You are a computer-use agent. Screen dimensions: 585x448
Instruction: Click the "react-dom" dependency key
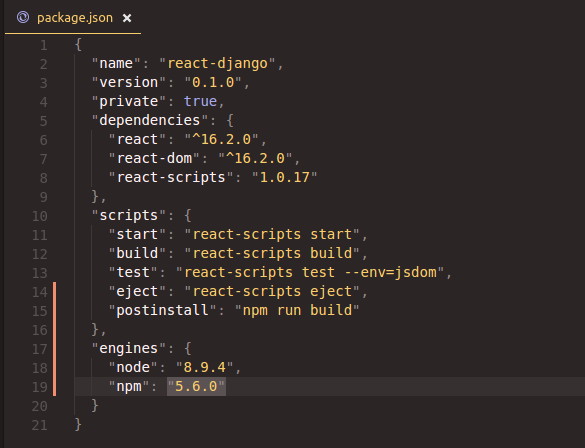point(154,159)
